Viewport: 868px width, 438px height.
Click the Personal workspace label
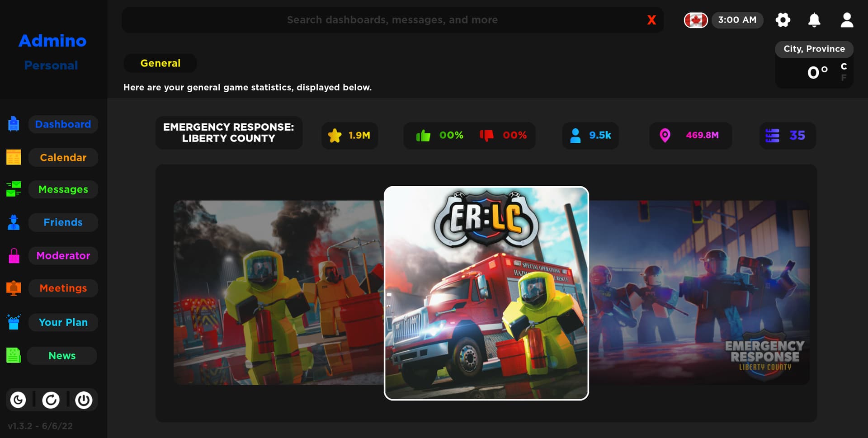[x=51, y=65]
